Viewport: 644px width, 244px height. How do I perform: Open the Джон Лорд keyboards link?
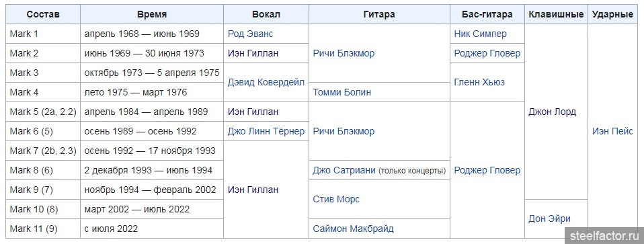[552, 112]
